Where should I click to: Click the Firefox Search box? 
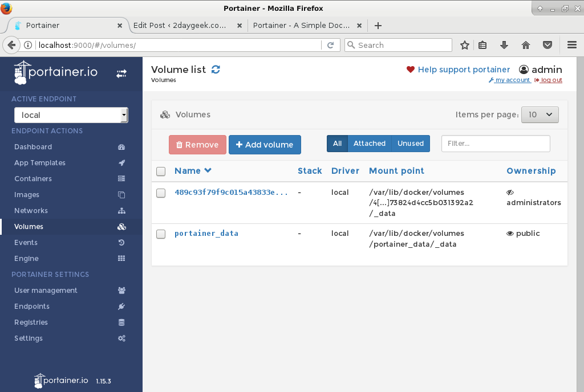[x=398, y=45]
